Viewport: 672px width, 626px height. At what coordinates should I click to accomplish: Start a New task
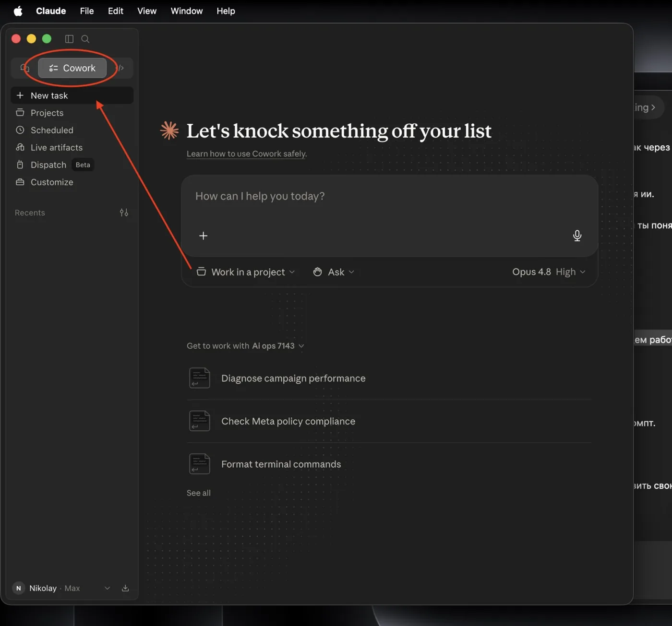(72, 95)
